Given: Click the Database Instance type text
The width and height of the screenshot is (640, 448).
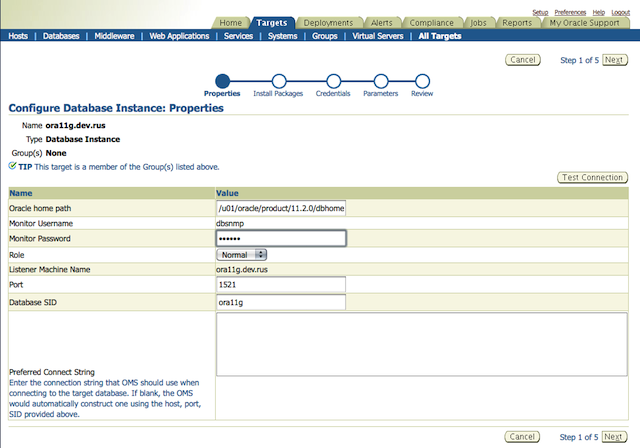Looking at the screenshot, I should (x=83, y=139).
